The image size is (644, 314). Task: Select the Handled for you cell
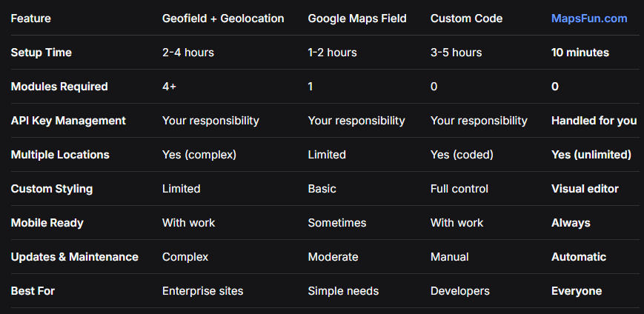[594, 121]
